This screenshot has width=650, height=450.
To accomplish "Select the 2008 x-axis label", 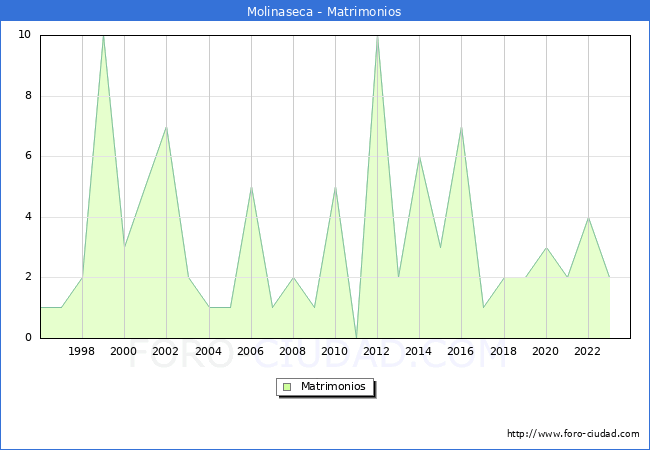I will [293, 351].
